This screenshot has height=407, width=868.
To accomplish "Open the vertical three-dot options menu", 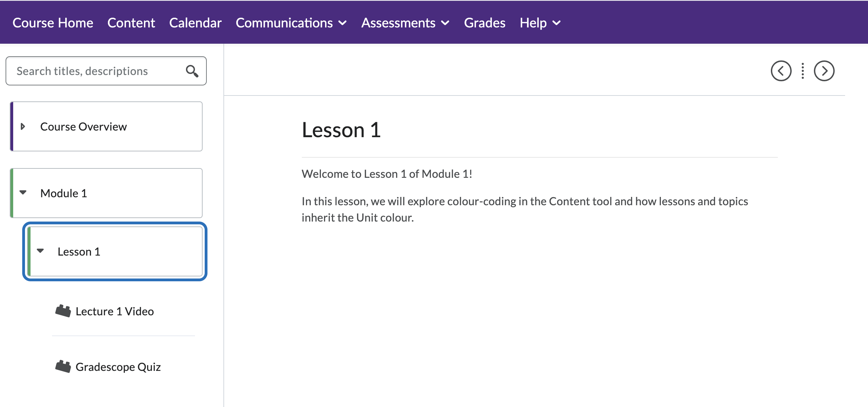I will pyautogui.click(x=802, y=71).
